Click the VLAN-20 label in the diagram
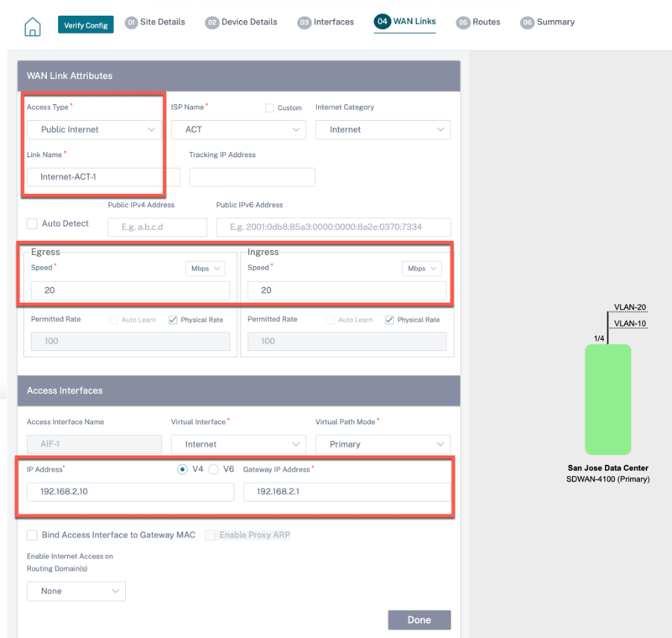672x638 pixels. point(630,307)
